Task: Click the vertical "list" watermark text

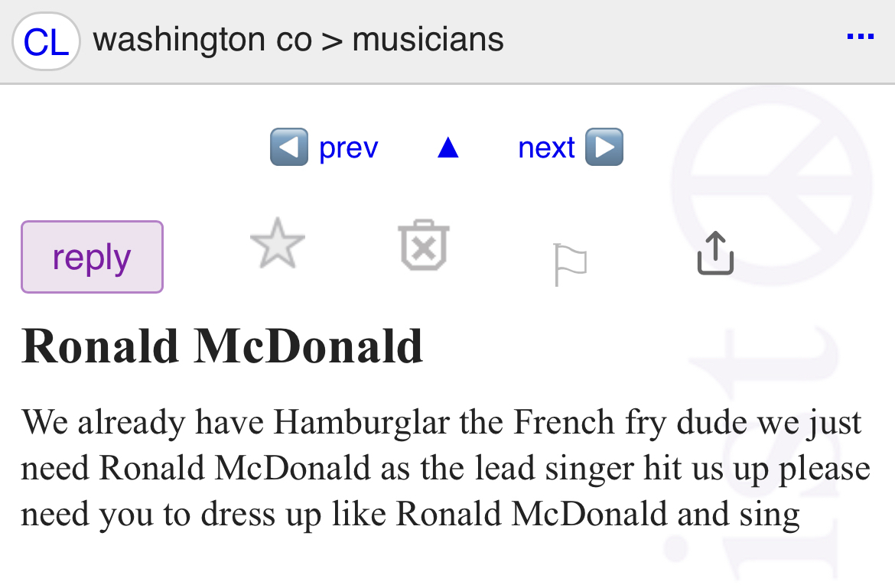Action: click(x=773, y=459)
